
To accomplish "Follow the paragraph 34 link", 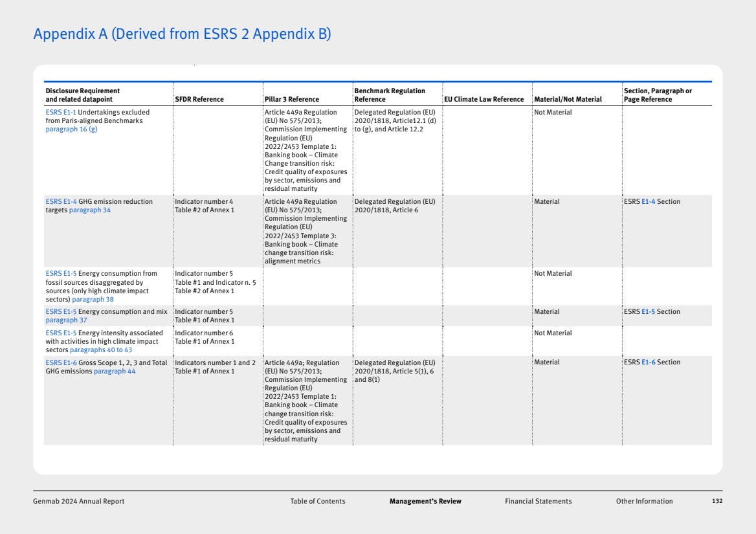I will click(90, 210).
